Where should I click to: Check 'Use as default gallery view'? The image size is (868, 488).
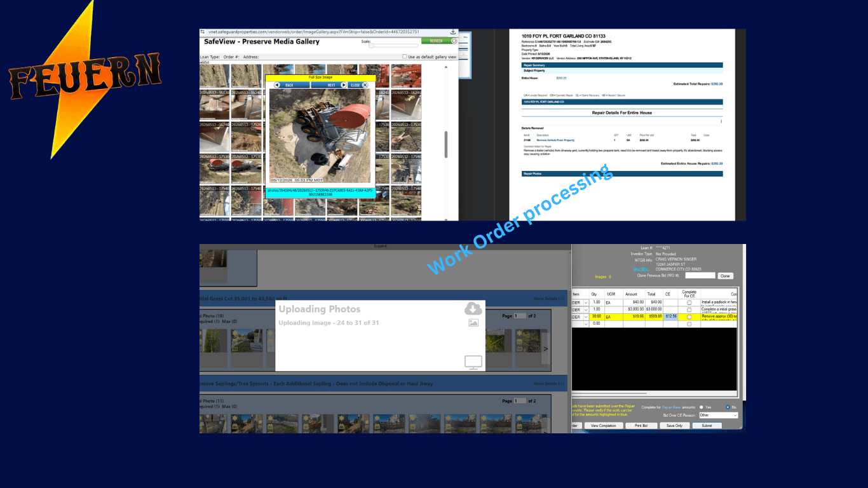405,57
